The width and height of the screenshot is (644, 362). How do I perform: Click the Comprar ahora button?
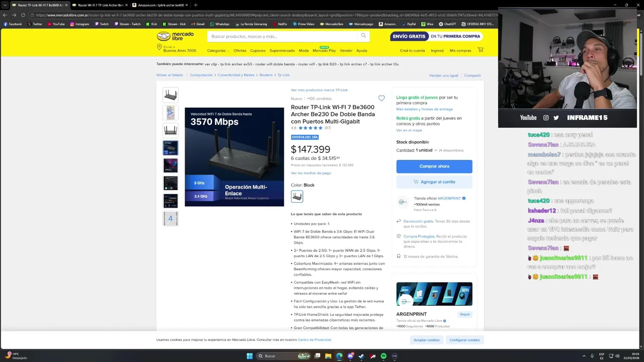(434, 166)
